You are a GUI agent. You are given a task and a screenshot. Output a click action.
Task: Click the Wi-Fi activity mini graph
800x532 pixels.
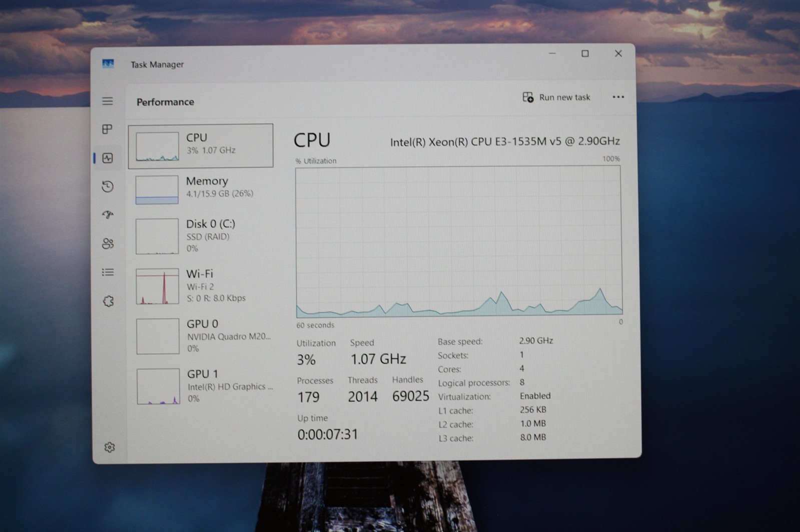[x=158, y=286]
